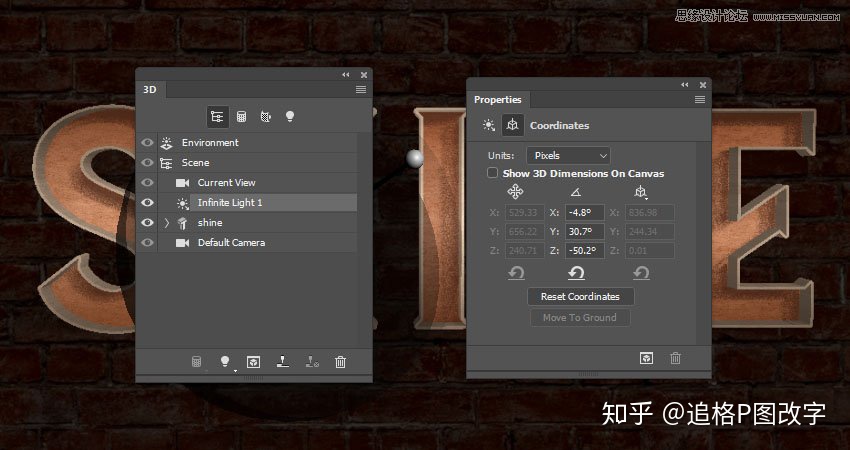The width and height of the screenshot is (850, 450).
Task: Click the X rotation field -4.8°
Action: coord(584,213)
